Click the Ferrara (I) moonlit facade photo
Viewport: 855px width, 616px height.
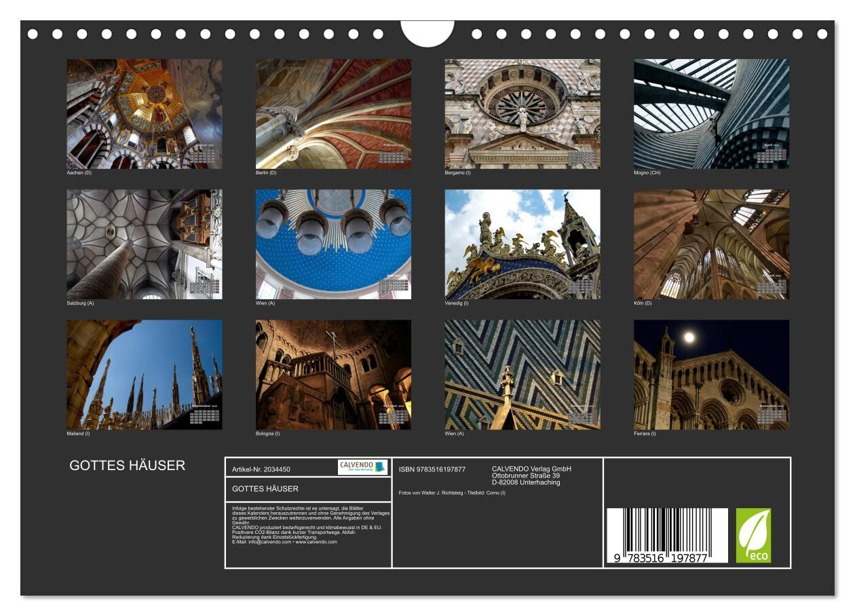[711, 374]
